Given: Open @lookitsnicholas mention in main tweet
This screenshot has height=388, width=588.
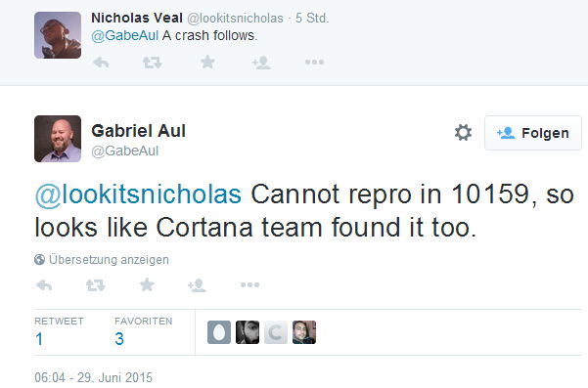Looking at the screenshot, I should (x=138, y=194).
